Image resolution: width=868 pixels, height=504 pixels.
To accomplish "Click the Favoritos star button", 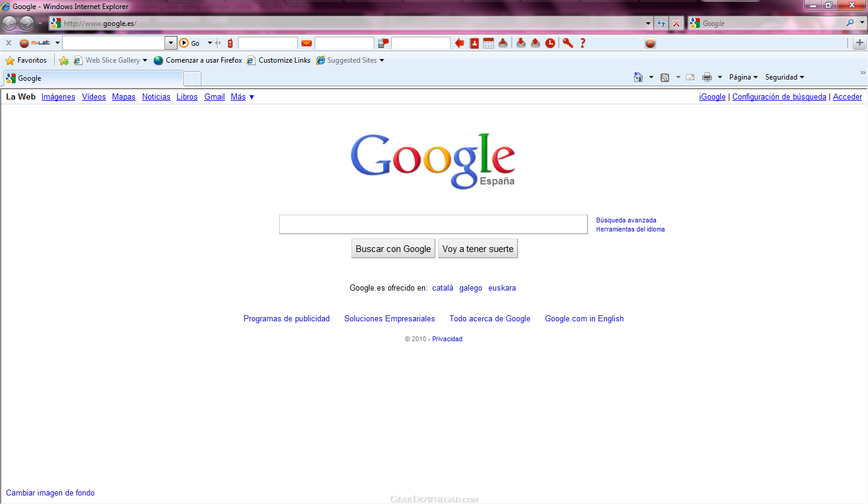I will (26, 60).
